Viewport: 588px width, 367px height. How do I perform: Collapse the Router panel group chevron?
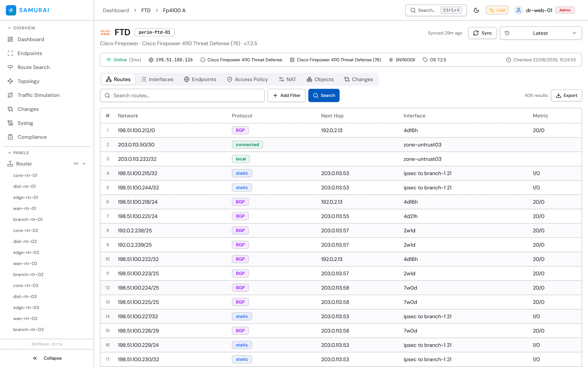click(84, 164)
